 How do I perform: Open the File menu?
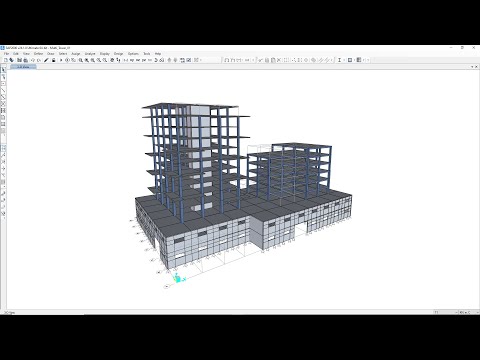(x=6, y=54)
